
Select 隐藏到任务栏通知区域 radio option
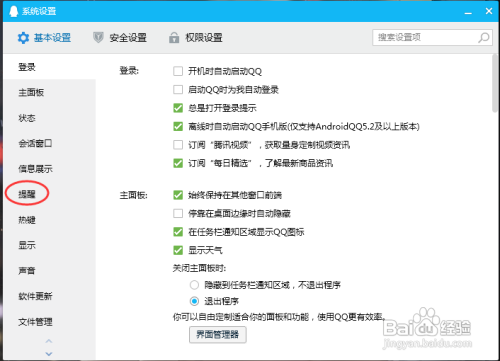194,285
